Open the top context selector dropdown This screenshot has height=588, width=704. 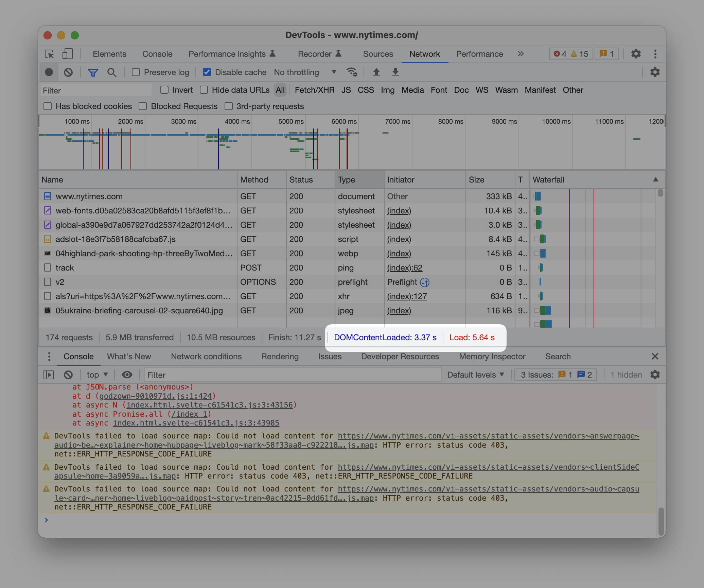pyautogui.click(x=97, y=375)
